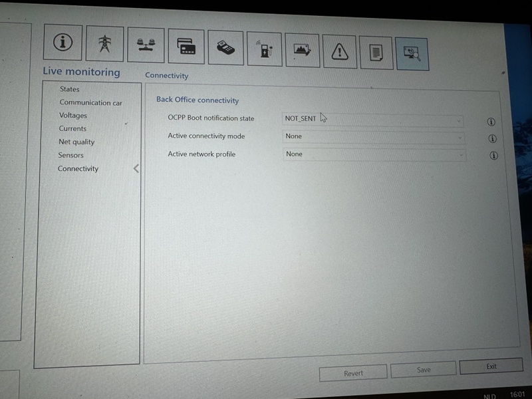Show info for Active network profile

[493, 156]
